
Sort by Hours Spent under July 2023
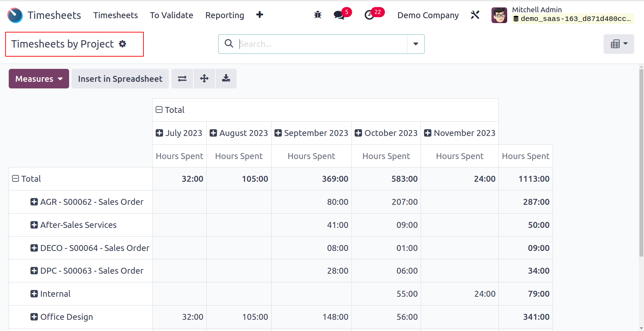tap(179, 156)
